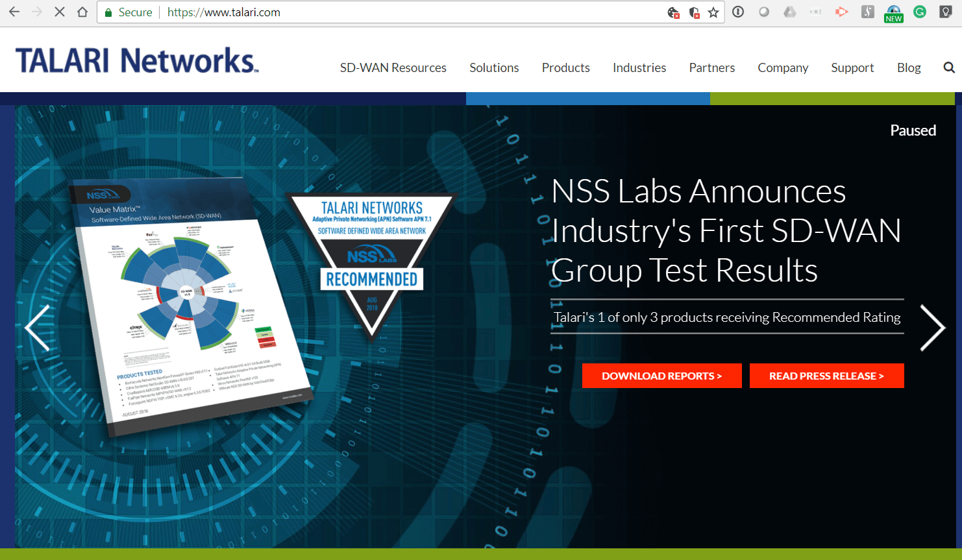Viewport: 962px width, 560px height.
Task: Open the Google Drive extension icon
Action: 789,12
